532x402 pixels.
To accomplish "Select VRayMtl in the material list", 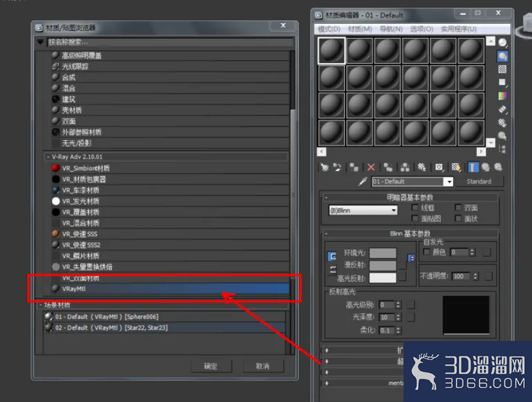I will click(x=170, y=289).
